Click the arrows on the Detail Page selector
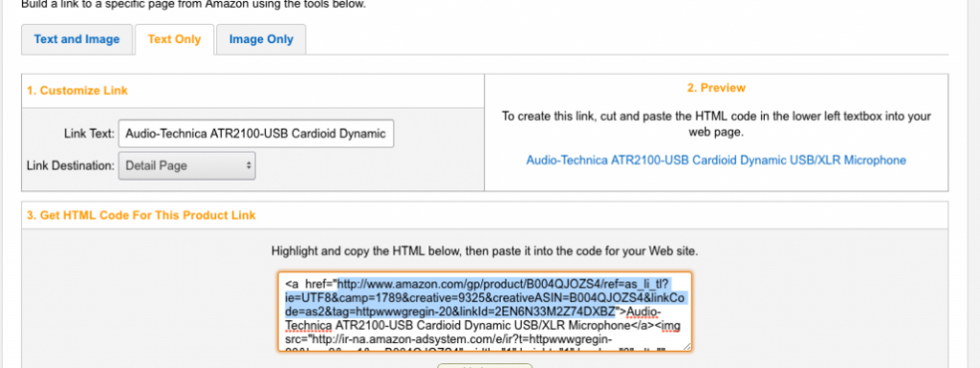The width and height of the screenshot is (980, 368). click(248, 165)
